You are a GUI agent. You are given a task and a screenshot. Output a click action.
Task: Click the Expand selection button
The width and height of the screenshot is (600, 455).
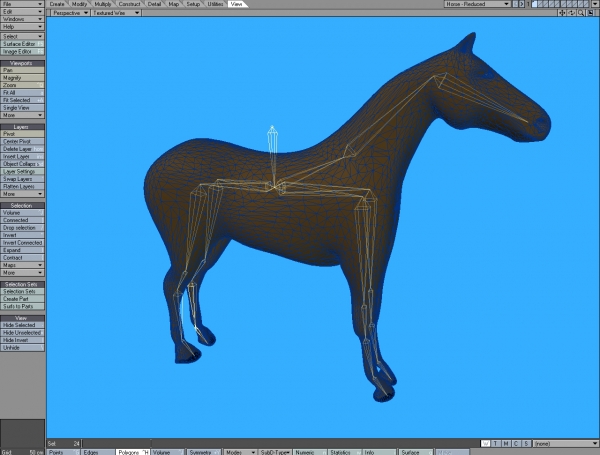click(22, 250)
